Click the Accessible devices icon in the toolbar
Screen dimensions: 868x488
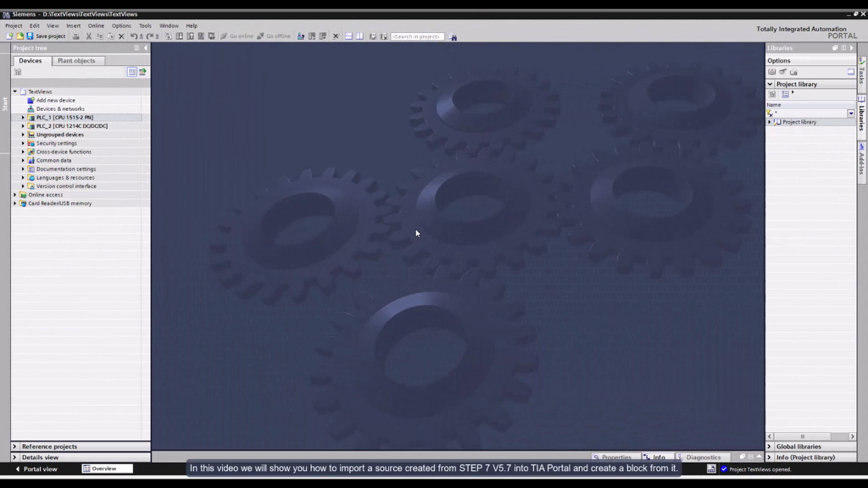pos(300,37)
